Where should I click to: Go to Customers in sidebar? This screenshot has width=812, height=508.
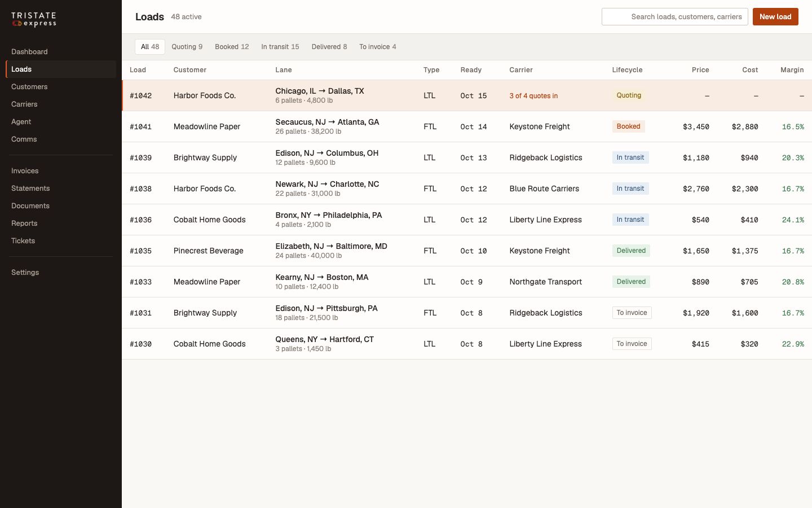click(x=61, y=86)
